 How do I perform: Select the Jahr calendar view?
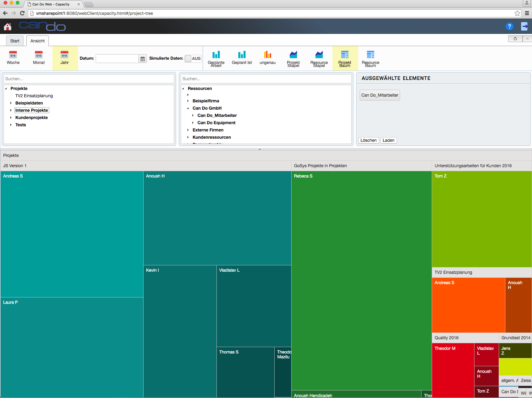point(64,58)
